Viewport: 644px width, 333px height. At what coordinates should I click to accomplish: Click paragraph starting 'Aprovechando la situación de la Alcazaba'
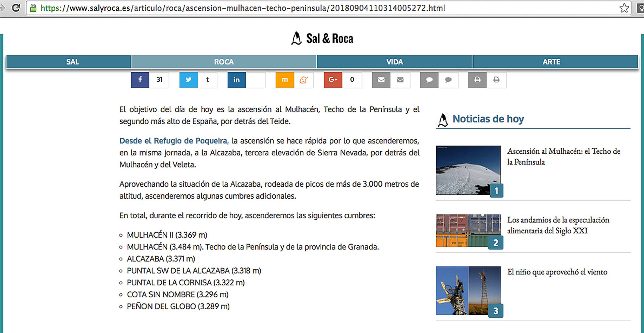tap(269, 190)
